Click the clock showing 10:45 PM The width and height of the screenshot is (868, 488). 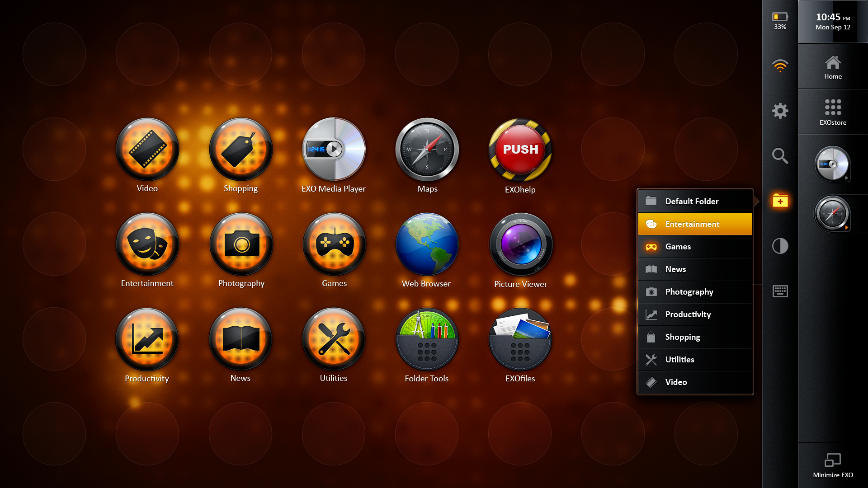click(833, 22)
